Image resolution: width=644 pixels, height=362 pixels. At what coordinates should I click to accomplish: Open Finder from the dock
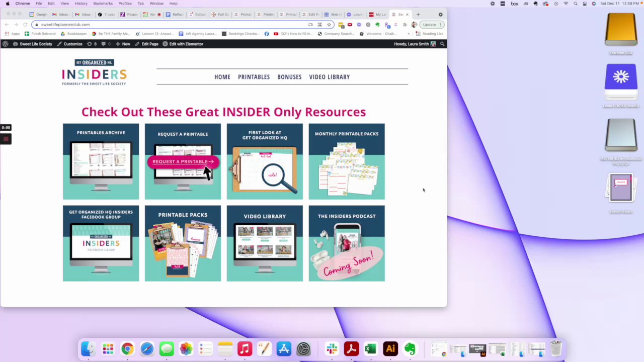[x=88, y=348]
